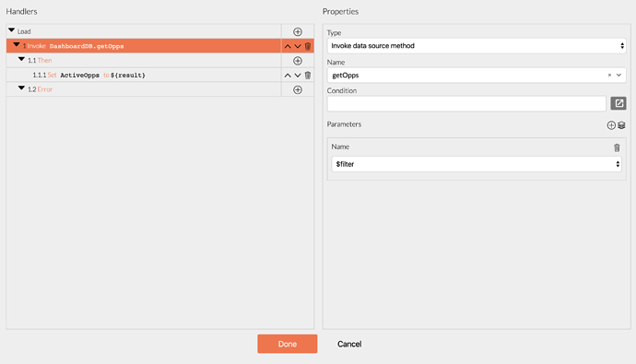Click the stacked layers icon beside Parameters

621,125
